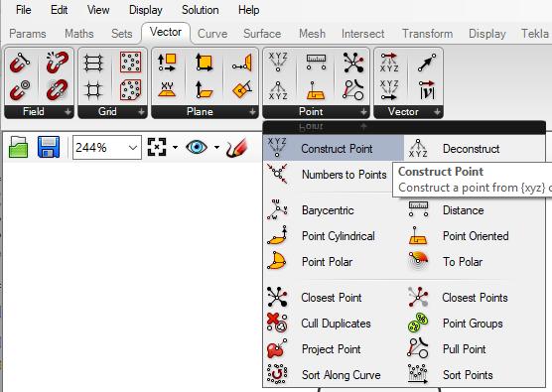Click the Sort Along Curve icon

pyautogui.click(x=277, y=374)
